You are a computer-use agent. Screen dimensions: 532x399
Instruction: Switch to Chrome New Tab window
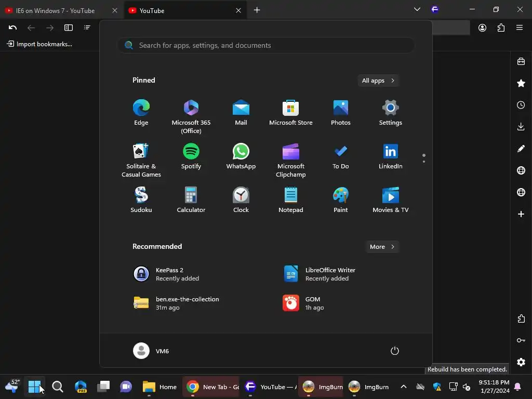click(212, 387)
